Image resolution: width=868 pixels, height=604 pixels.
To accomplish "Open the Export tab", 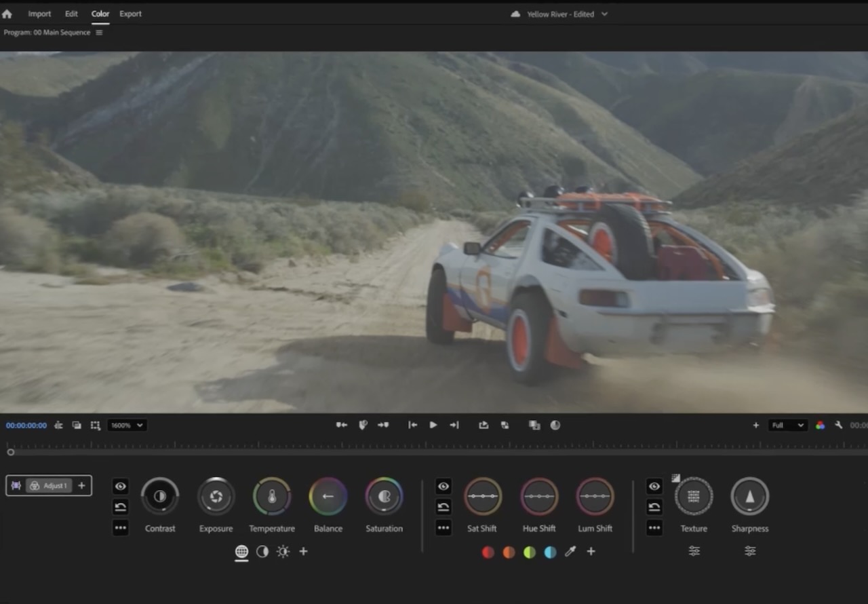I will click(130, 14).
